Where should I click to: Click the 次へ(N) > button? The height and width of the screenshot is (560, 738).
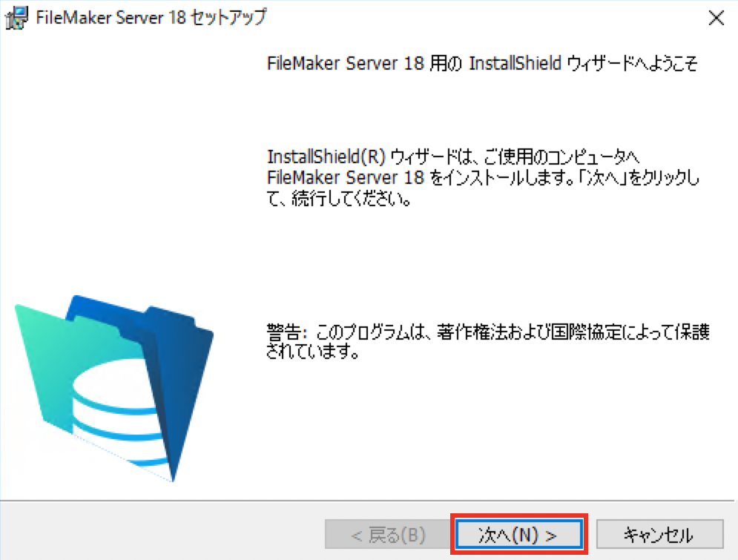518,534
